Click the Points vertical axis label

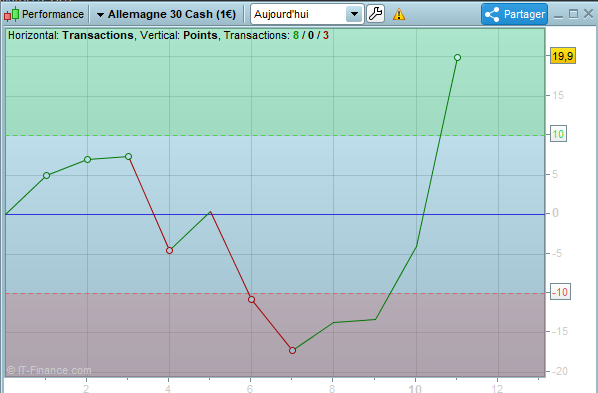pos(200,35)
